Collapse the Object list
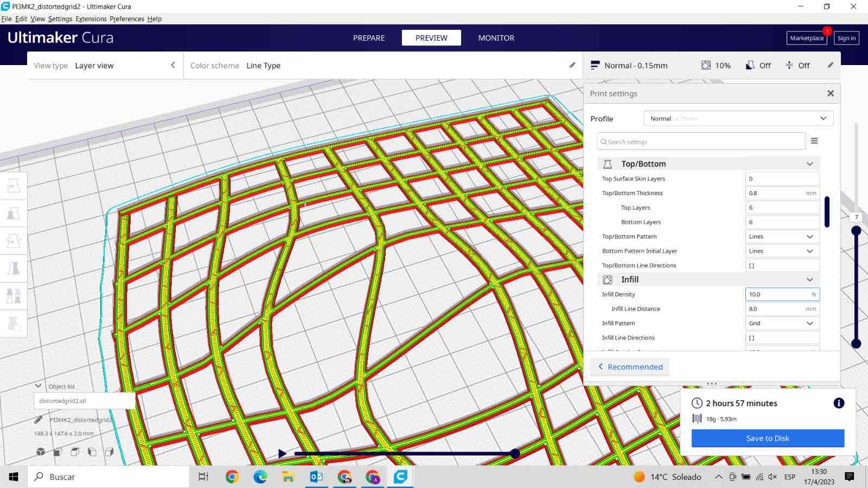 [38, 386]
